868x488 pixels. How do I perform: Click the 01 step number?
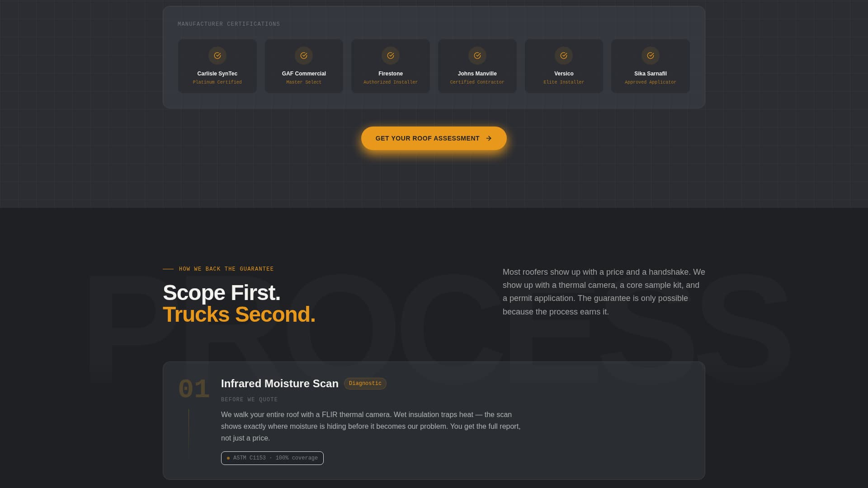(194, 389)
